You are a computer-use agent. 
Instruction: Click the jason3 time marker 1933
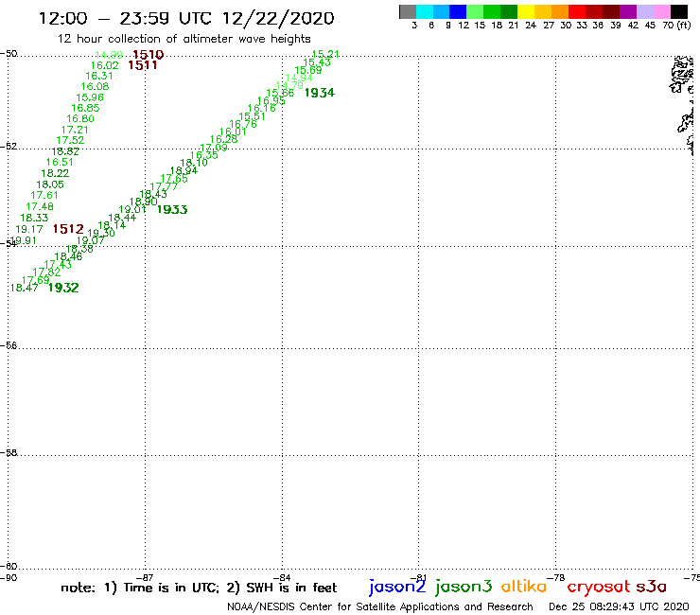point(172,209)
